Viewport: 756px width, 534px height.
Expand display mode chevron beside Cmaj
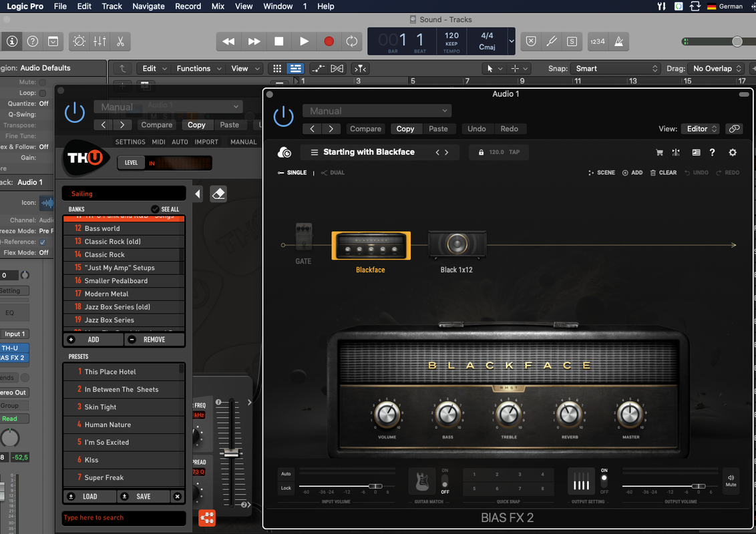tap(512, 41)
